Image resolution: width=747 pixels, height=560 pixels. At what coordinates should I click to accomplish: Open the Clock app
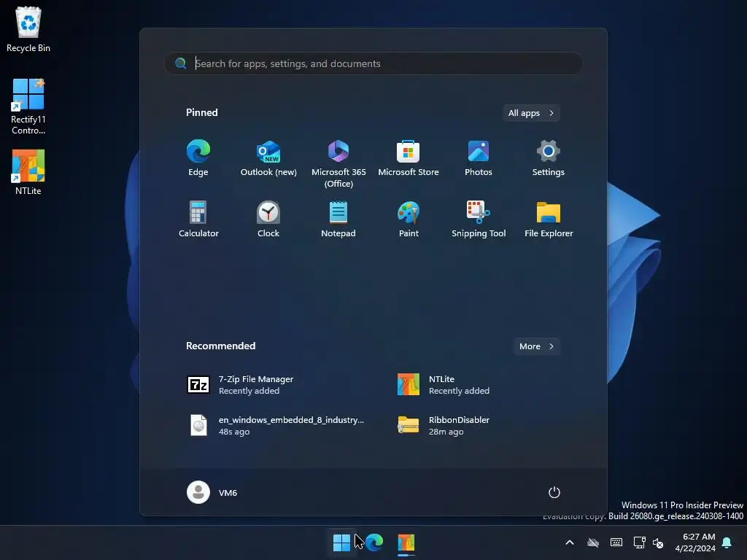pyautogui.click(x=268, y=219)
